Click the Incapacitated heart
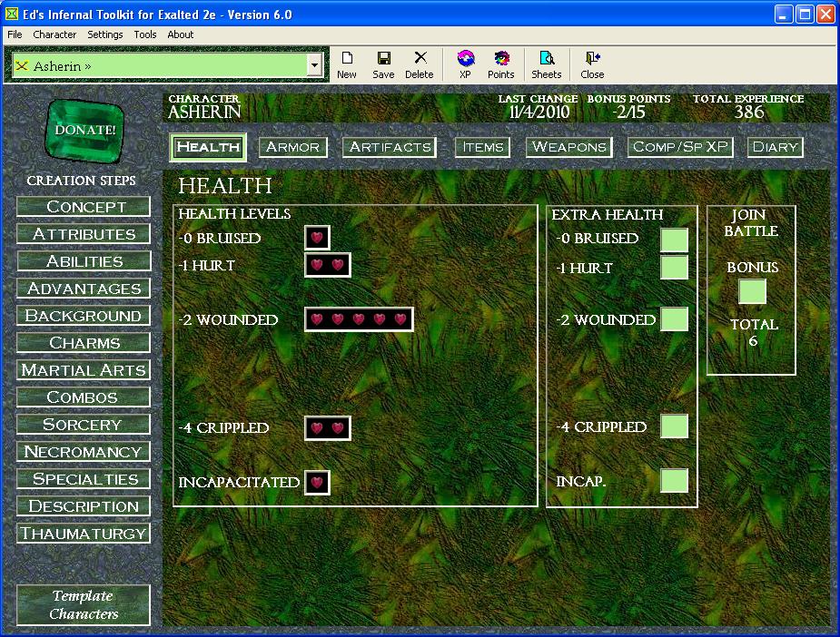Image resolution: width=840 pixels, height=637 pixels. (317, 483)
